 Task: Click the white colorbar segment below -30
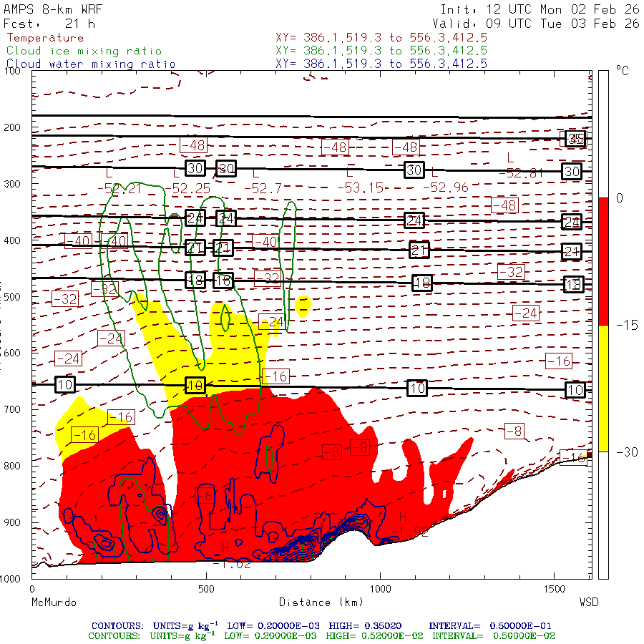coord(603,515)
